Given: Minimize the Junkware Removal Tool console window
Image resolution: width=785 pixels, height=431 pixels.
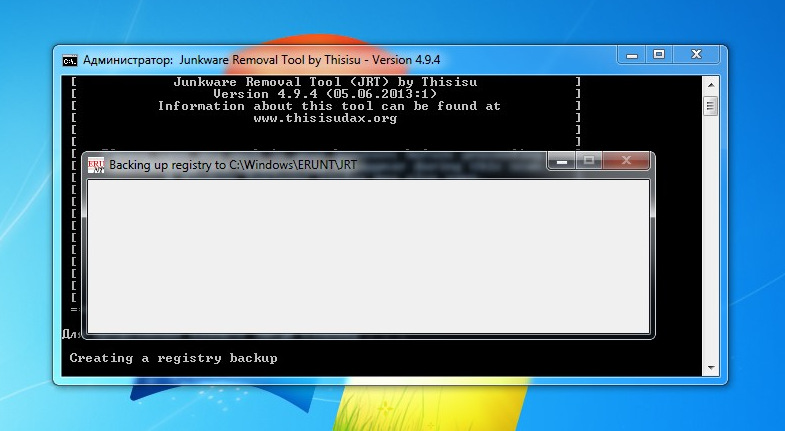Looking at the screenshot, I should point(632,54).
